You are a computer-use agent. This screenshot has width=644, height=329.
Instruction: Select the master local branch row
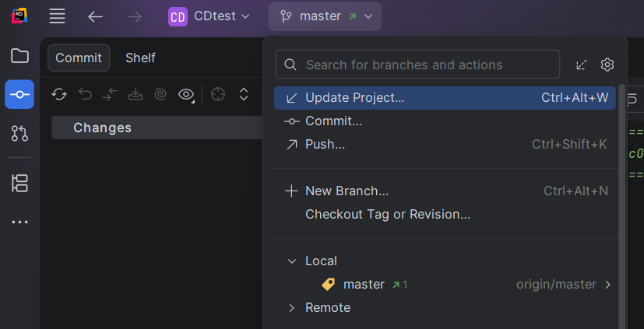445,285
